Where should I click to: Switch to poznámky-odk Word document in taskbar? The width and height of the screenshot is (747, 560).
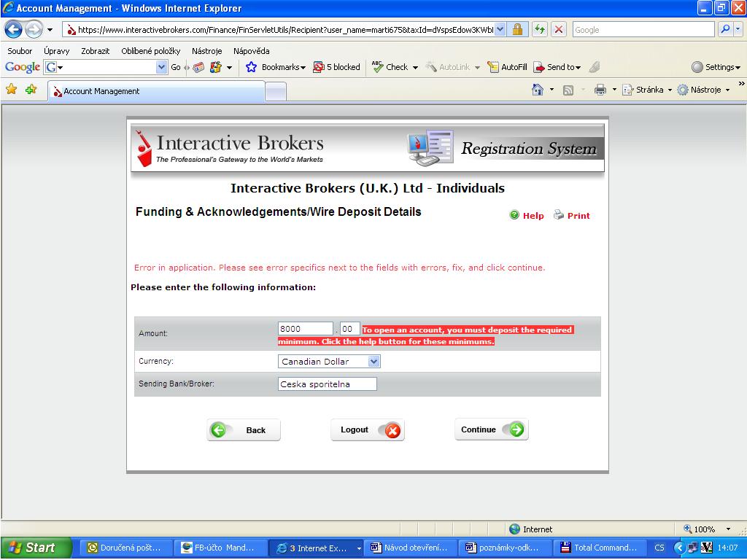[504, 548]
